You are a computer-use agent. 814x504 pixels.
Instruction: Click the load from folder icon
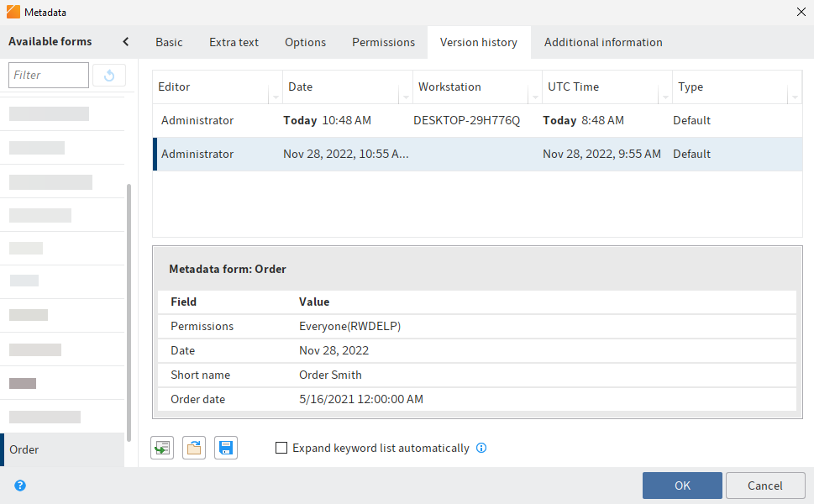pyautogui.click(x=194, y=449)
